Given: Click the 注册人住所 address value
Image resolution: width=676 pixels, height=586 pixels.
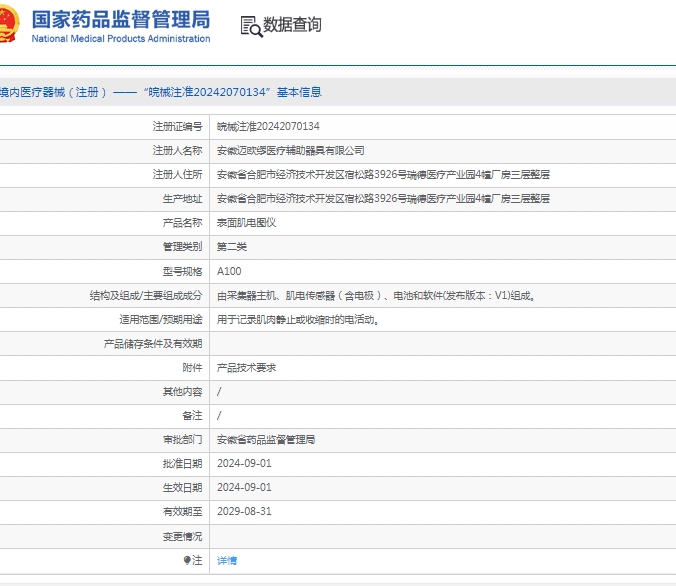Looking at the screenshot, I should pos(383,175).
